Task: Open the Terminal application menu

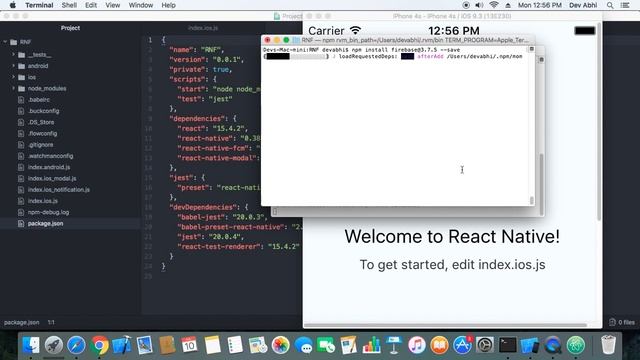Action: (39, 5)
